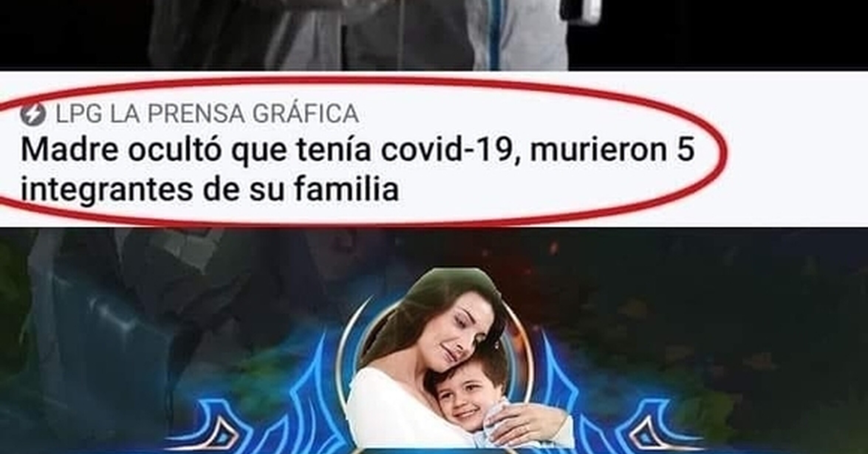The width and height of the screenshot is (868, 454).
Task: Open the headline starting with Madre ocultó
Action: (358, 170)
